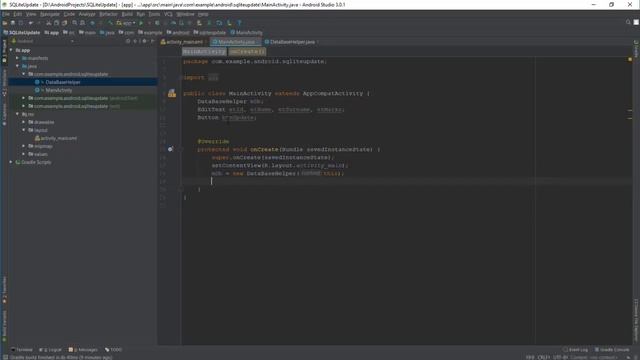The height and width of the screenshot is (360, 640).
Task: Click the toolbar help question icon
Action: tap(239, 23)
